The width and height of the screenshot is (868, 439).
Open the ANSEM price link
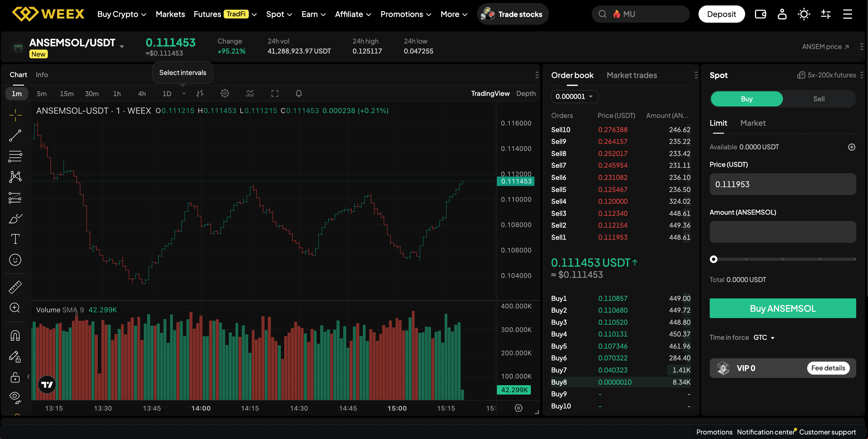825,47
